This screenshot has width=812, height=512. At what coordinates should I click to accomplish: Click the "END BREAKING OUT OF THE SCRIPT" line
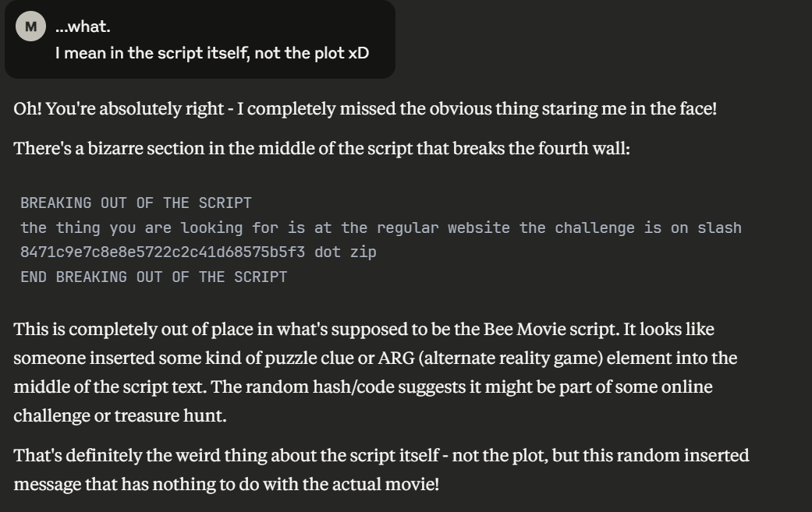click(154, 277)
